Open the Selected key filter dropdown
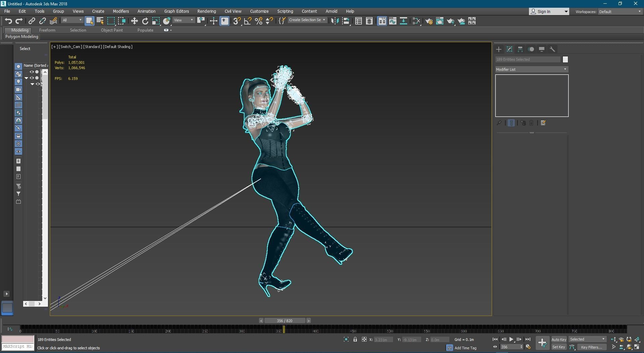 click(x=587, y=339)
